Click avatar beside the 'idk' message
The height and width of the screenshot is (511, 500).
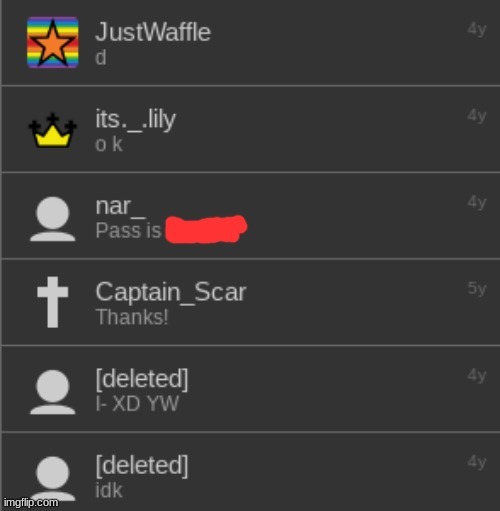(x=53, y=478)
